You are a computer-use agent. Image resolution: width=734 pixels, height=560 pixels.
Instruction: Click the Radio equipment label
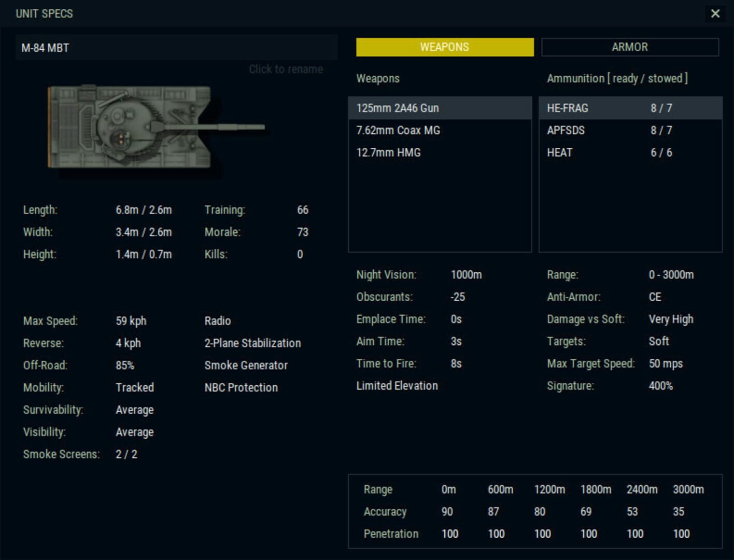point(218,321)
